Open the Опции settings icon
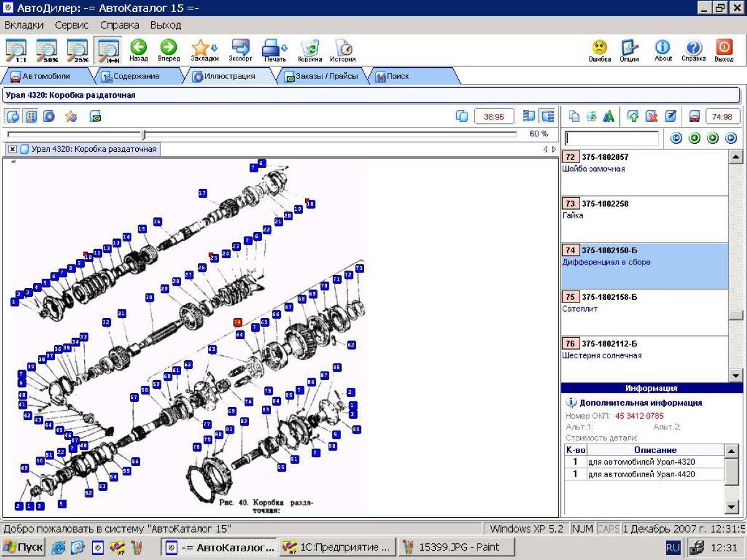 click(x=629, y=50)
